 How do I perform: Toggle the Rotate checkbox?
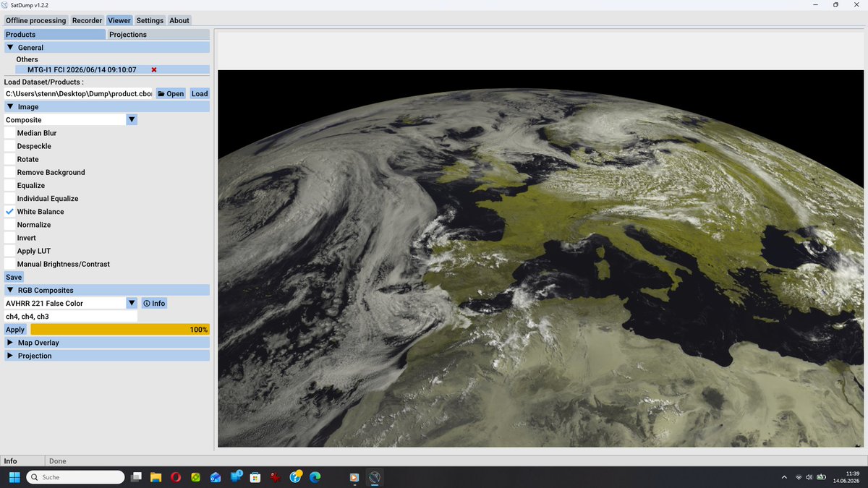tap(9, 159)
